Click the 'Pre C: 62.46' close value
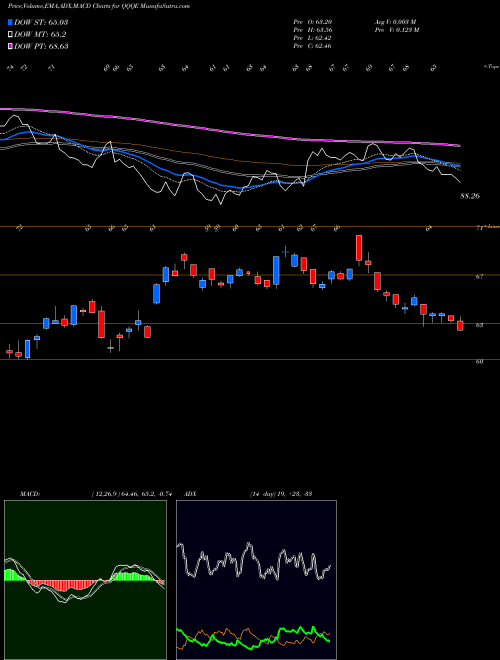The height and width of the screenshot is (660, 500). [x=312, y=46]
